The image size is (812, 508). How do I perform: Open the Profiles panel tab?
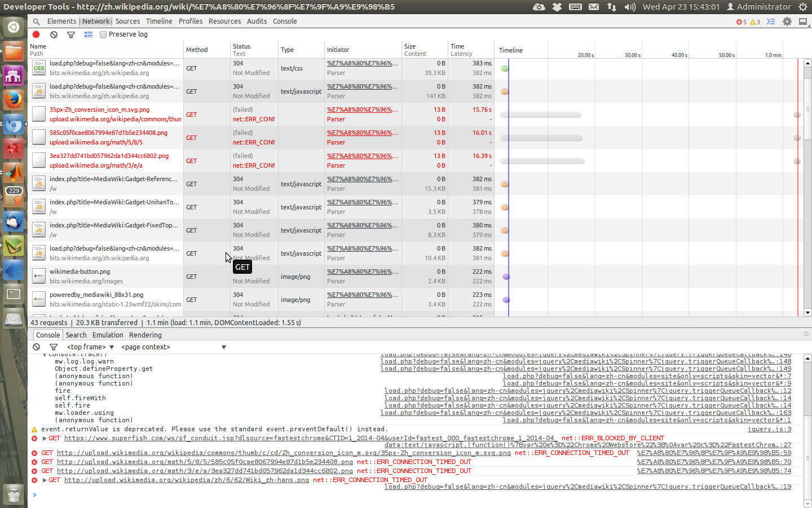tap(191, 21)
